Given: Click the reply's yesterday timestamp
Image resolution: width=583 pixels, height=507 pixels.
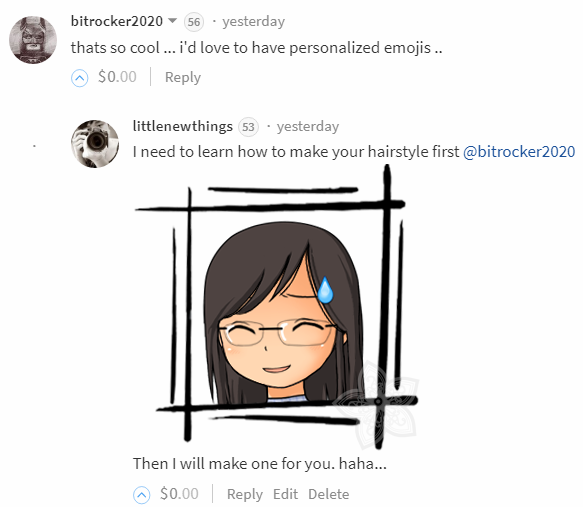Looking at the screenshot, I should coord(308,126).
